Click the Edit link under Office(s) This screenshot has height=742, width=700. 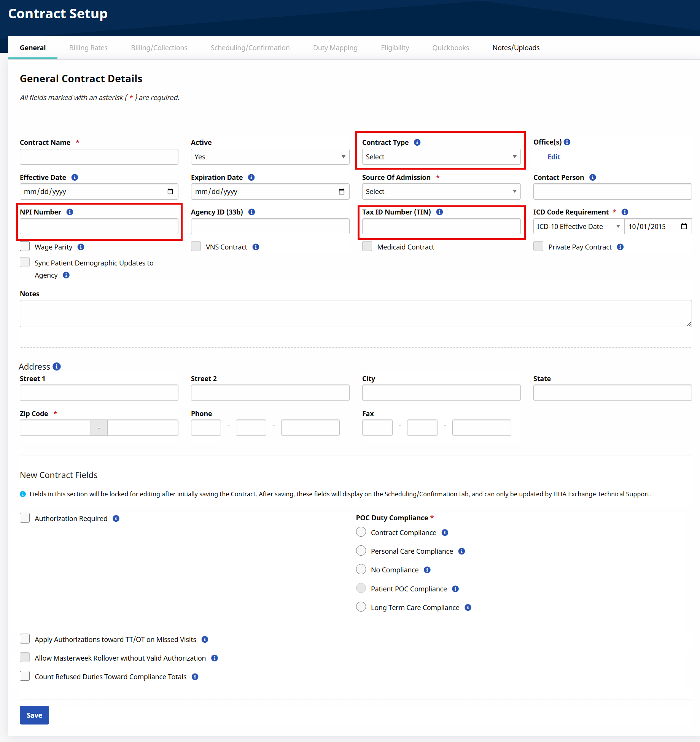[554, 157]
